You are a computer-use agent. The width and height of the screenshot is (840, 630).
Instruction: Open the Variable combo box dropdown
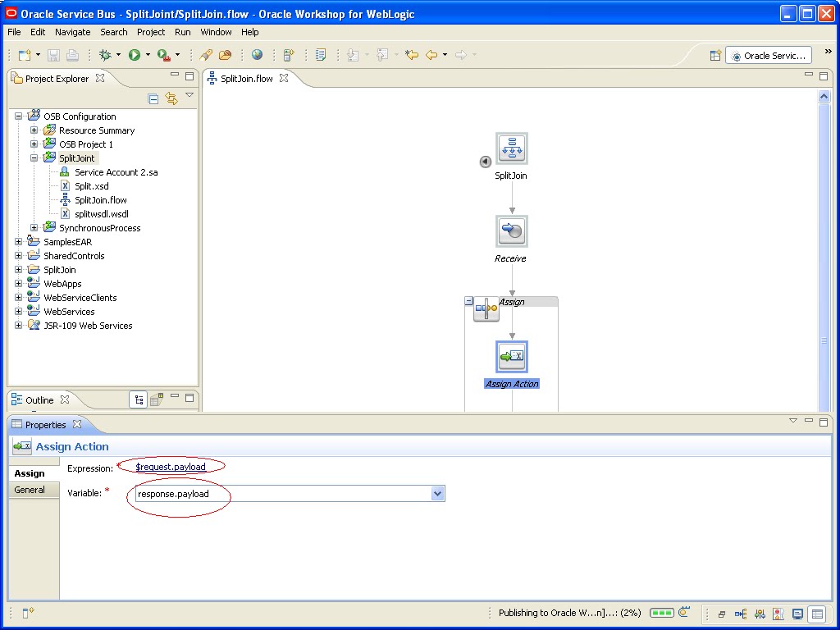(x=438, y=493)
